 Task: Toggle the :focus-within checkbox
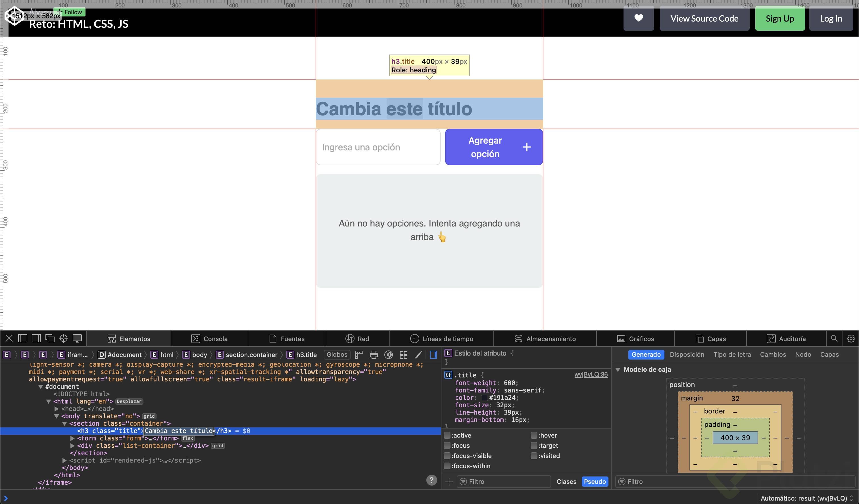447,466
